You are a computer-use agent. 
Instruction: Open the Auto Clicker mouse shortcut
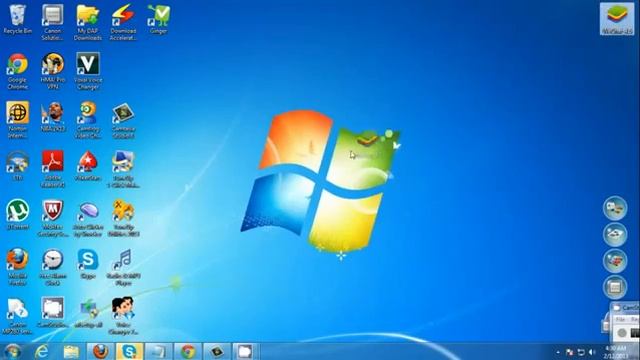(x=88, y=218)
